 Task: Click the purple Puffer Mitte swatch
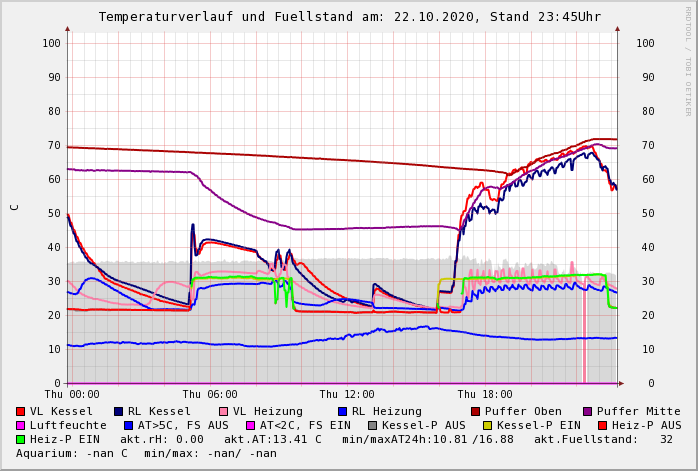[588, 411]
